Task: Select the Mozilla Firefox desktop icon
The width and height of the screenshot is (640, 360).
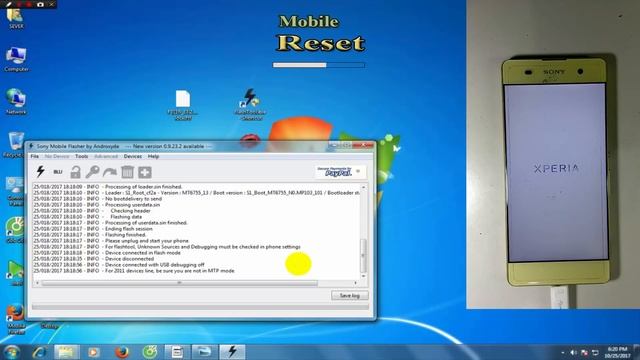Action: 16,319
